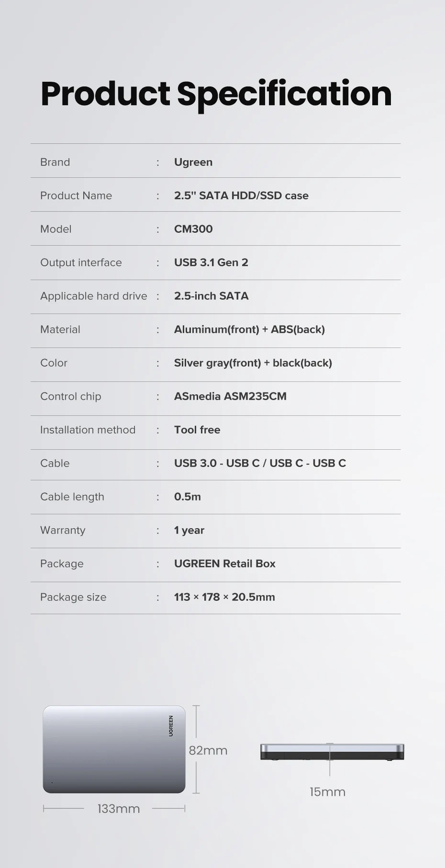Select the Silver gray(front) + black(back) color value

pyautogui.click(x=253, y=363)
